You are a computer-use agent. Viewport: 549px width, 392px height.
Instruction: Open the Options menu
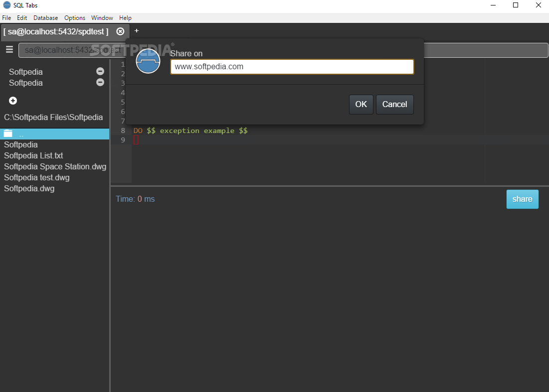pyautogui.click(x=75, y=18)
